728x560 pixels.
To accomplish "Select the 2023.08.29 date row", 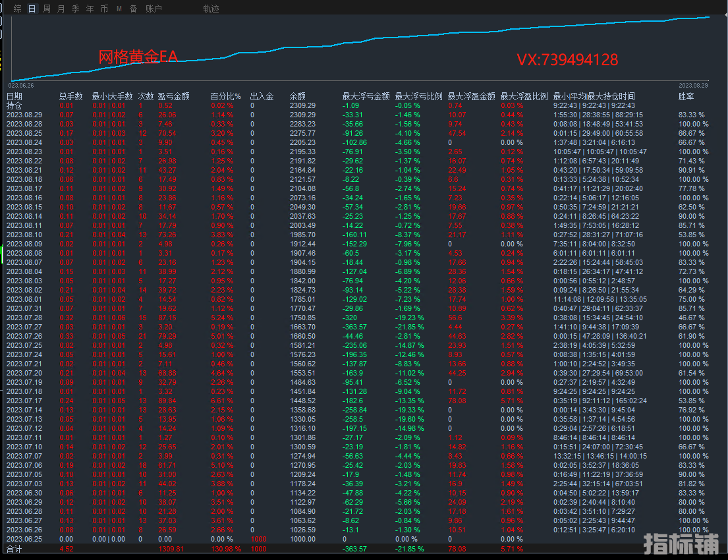I will pyautogui.click(x=358, y=115).
